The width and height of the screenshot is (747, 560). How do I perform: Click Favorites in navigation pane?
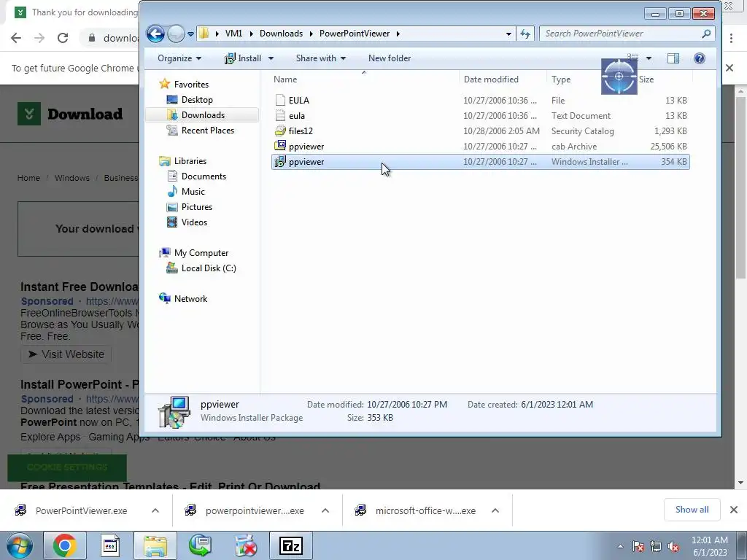click(191, 85)
